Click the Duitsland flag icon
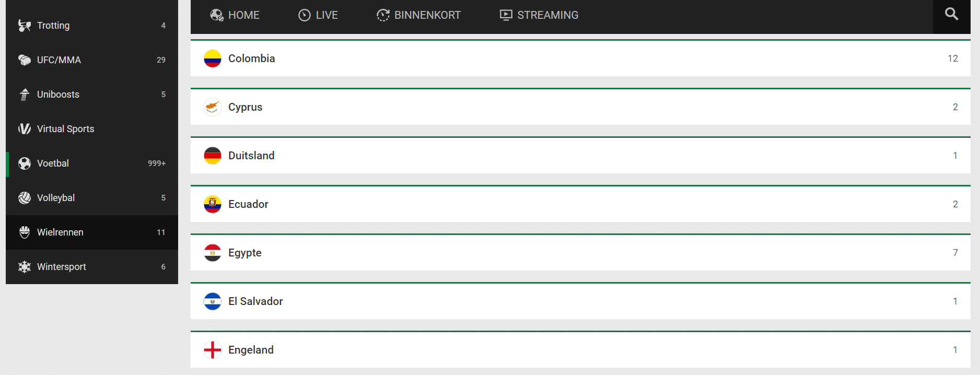The width and height of the screenshot is (980, 375). (x=213, y=156)
